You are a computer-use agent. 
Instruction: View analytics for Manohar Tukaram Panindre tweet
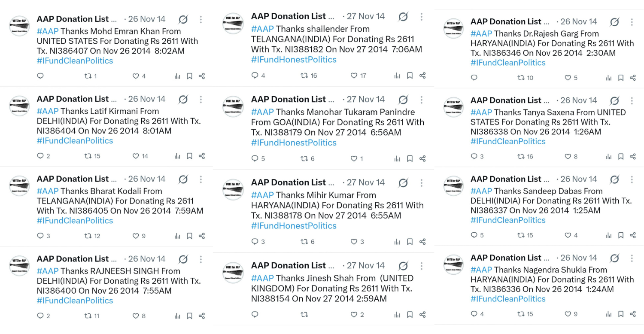coord(397,159)
